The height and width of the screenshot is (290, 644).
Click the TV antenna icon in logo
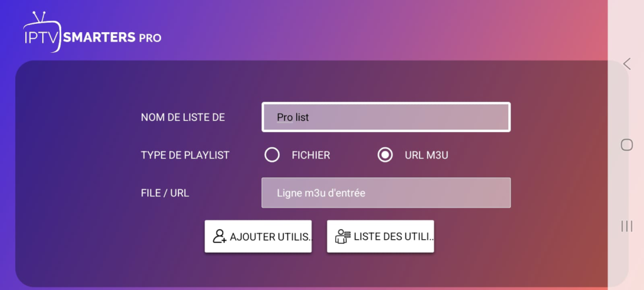[x=39, y=18]
